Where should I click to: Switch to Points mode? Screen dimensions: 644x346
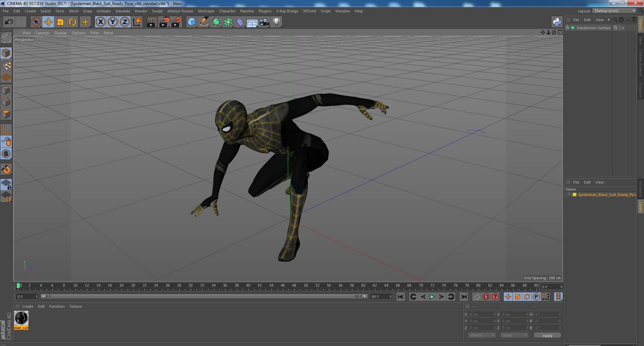[x=6, y=90]
